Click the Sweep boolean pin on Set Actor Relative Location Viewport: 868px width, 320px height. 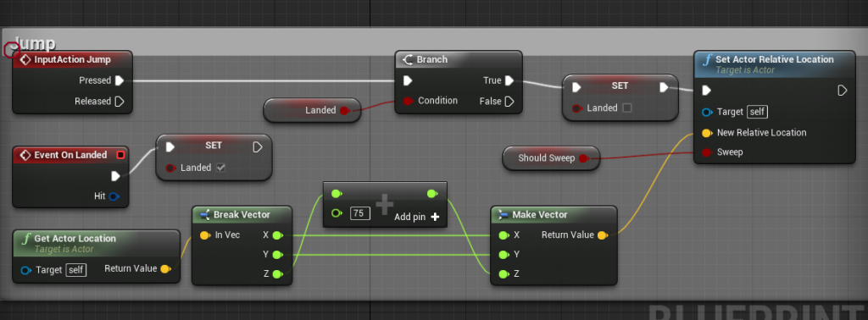point(706,152)
